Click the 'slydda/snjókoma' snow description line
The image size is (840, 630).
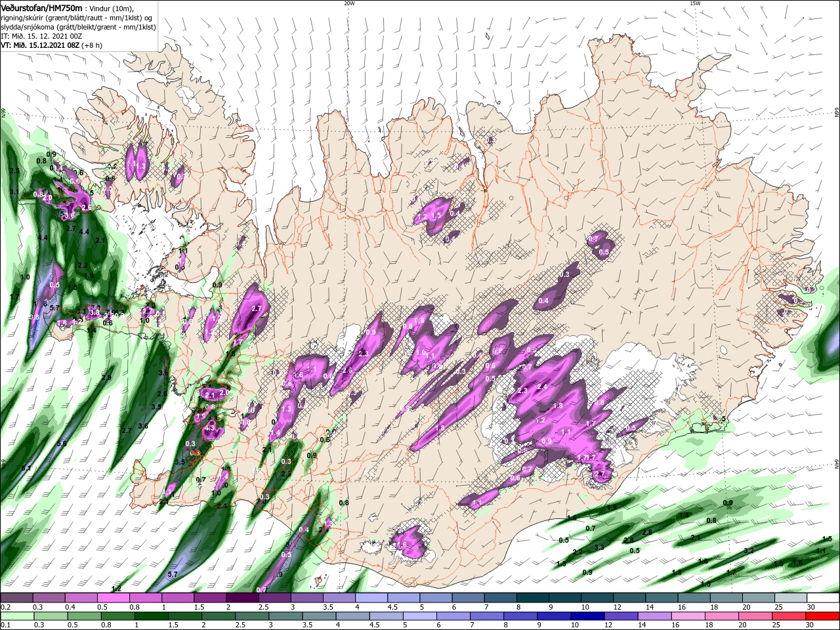(77, 27)
